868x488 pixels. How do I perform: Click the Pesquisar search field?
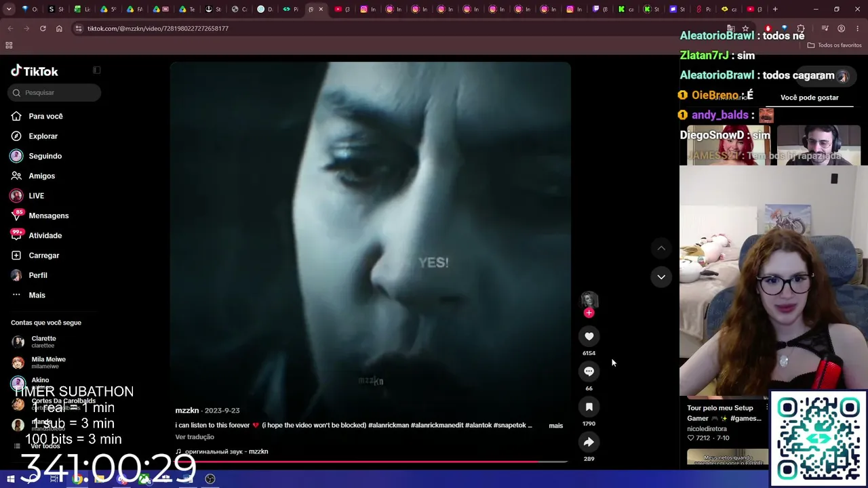pos(54,92)
